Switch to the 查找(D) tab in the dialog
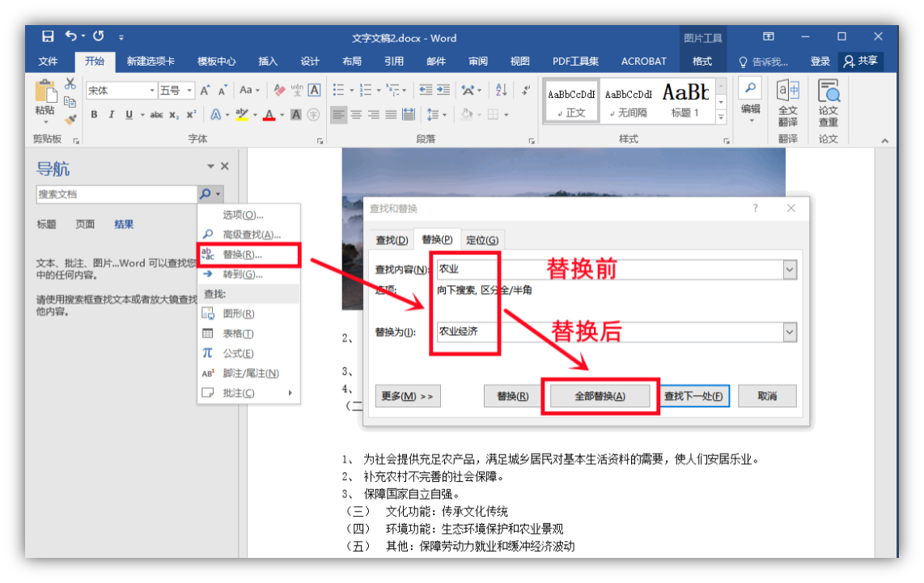 (392, 240)
